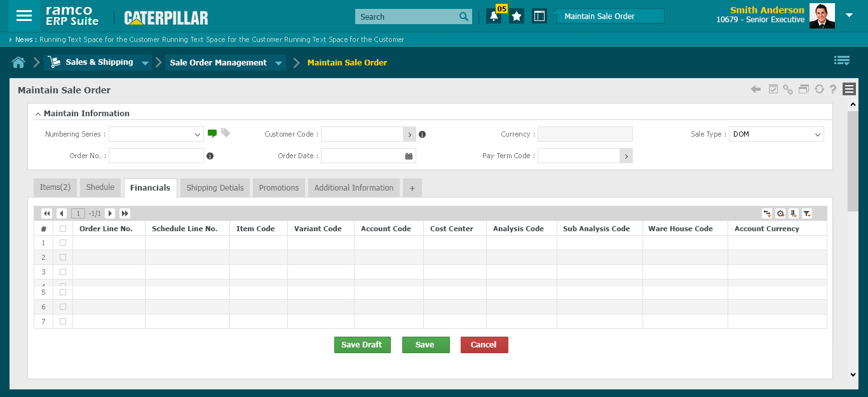868x397 pixels.
Task: Expand the Sale Type dropdown
Action: pos(776,134)
